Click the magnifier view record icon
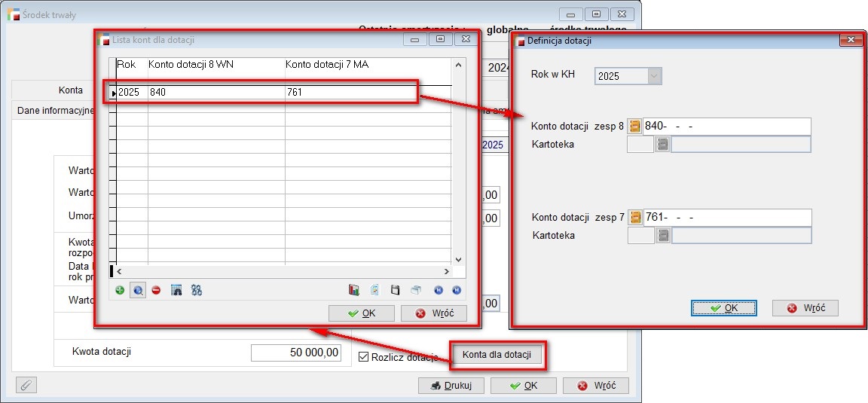 [x=138, y=290]
